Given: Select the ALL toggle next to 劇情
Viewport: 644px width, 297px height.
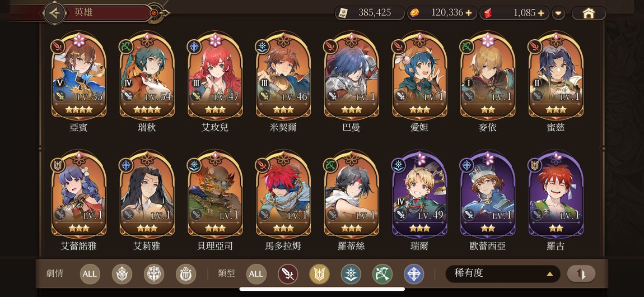Looking at the screenshot, I should 90,274.
